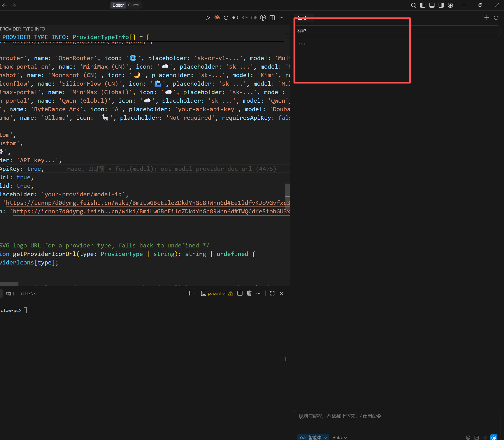Go to previous change arrow-circle icon
The width and height of the screenshot is (504, 440).
(x=235, y=18)
